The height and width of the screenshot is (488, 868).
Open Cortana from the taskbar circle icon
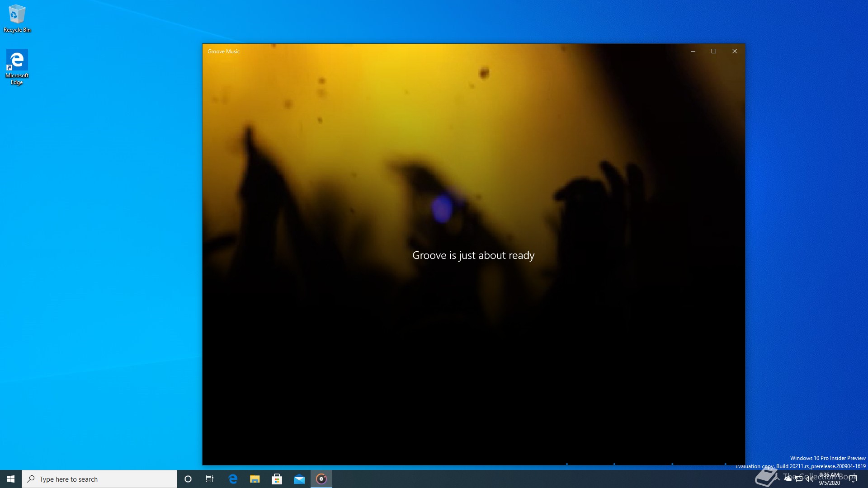tap(188, 479)
